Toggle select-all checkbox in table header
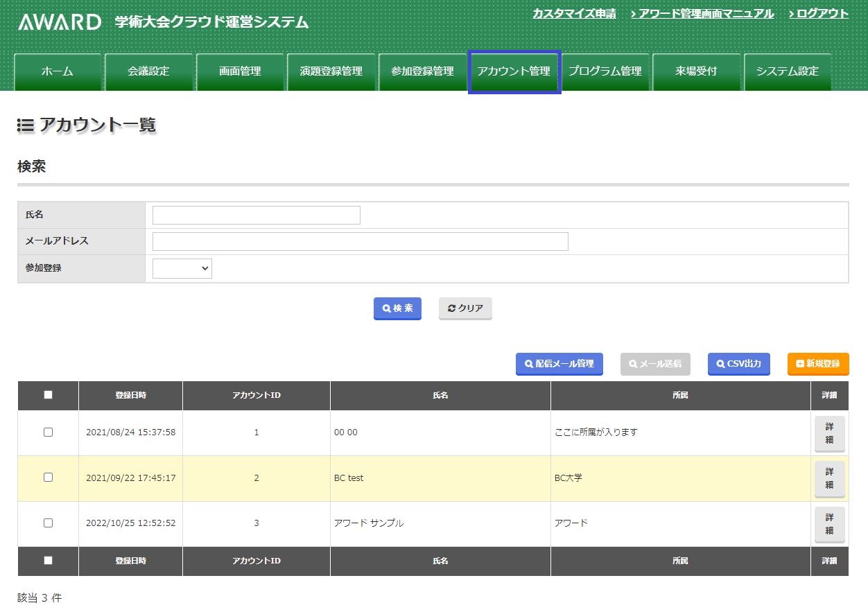This screenshot has width=868, height=612. (48, 395)
